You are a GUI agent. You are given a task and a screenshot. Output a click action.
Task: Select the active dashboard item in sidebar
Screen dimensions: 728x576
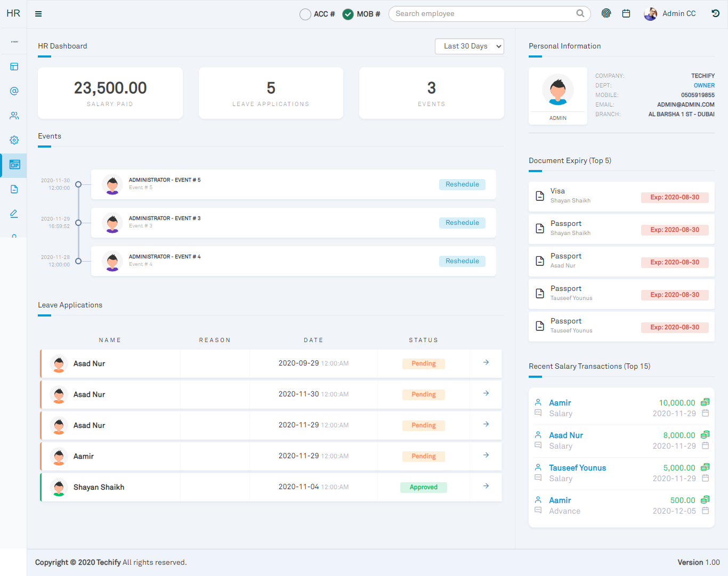coord(14,165)
